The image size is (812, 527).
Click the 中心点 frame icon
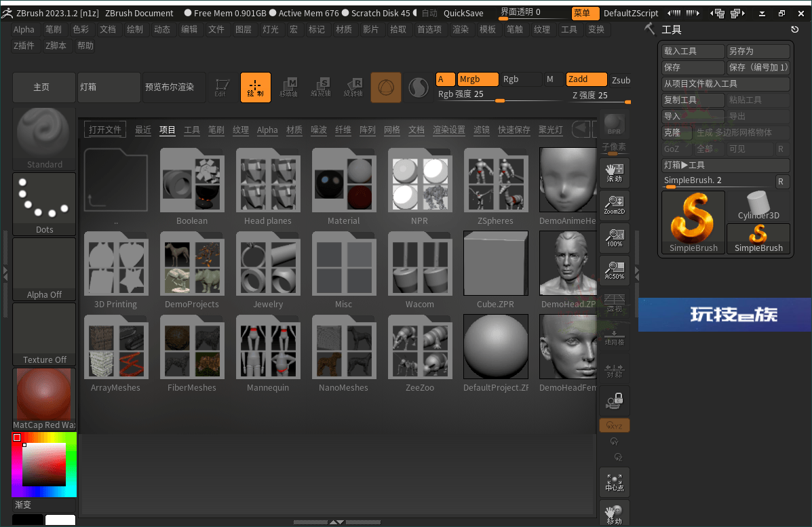click(x=614, y=482)
